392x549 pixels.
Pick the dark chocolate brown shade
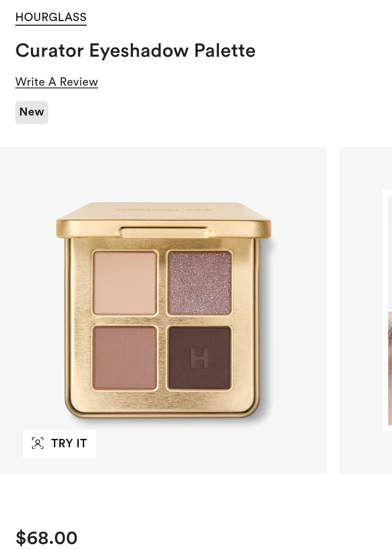[199, 358]
